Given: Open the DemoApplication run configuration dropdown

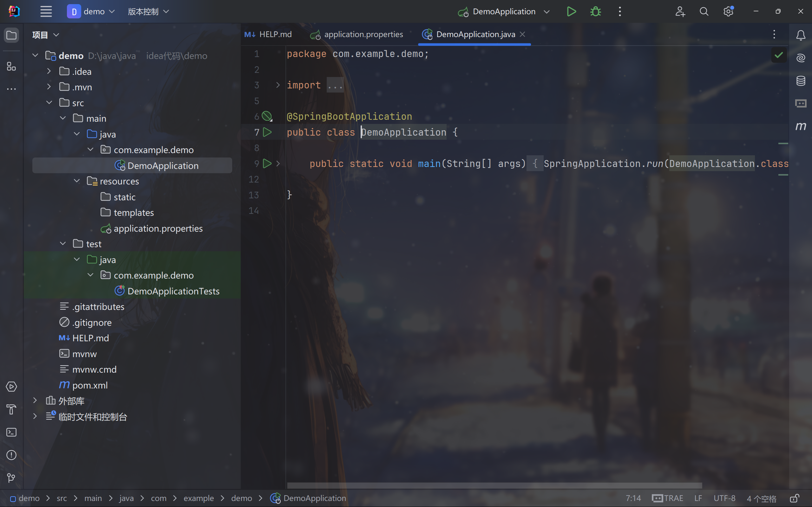Looking at the screenshot, I should coord(547,12).
